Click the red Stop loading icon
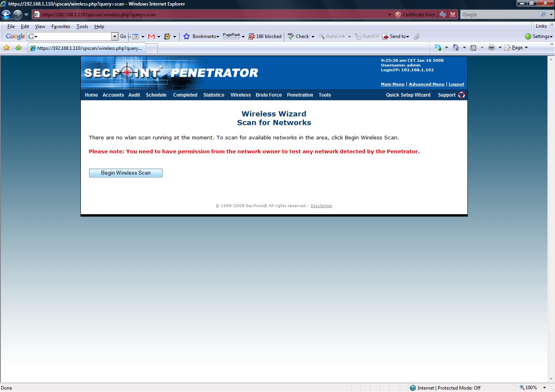 click(453, 15)
